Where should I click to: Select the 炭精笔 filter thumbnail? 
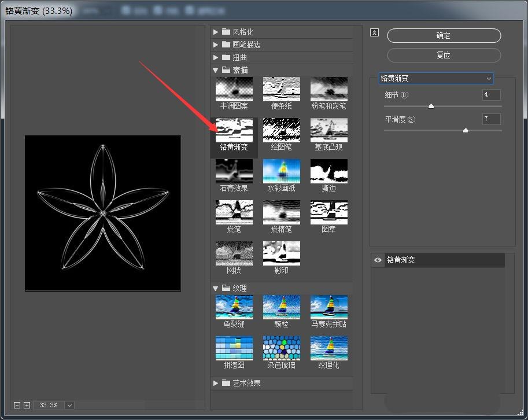(x=281, y=212)
